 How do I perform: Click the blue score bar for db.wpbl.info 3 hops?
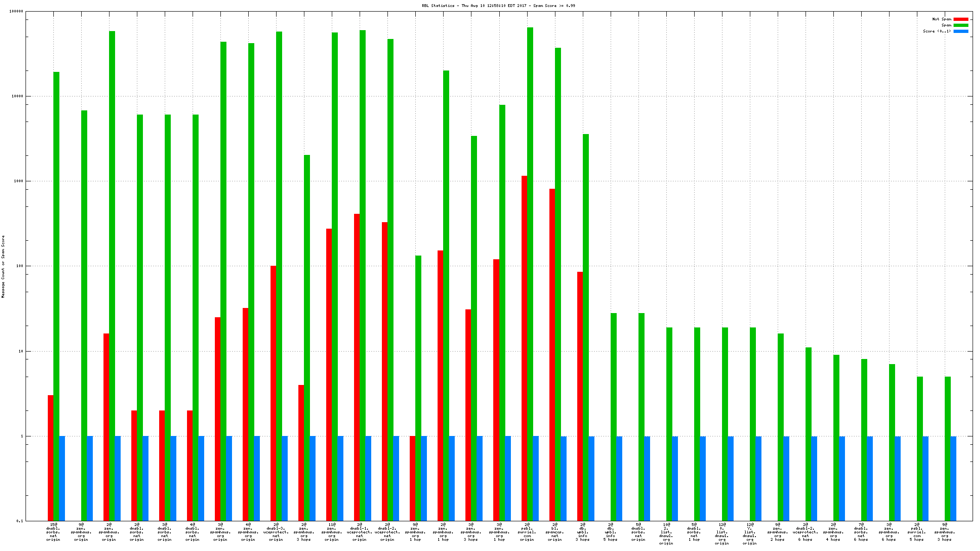point(591,478)
